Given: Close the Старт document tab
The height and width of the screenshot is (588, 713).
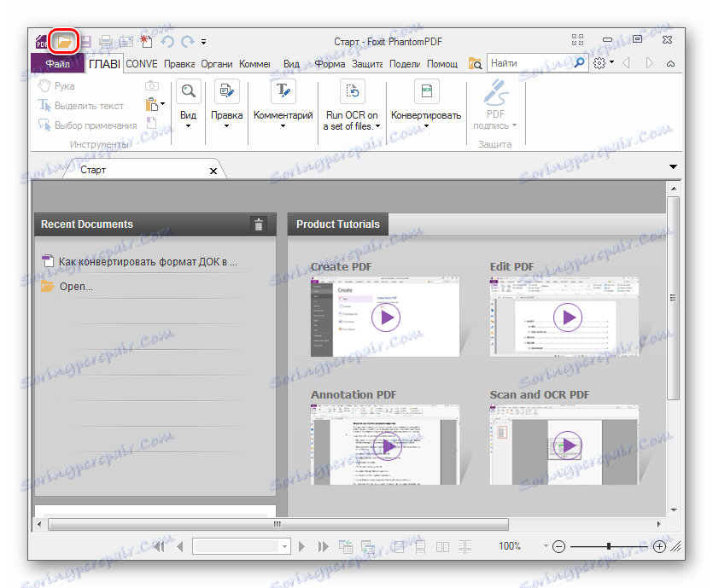Looking at the screenshot, I should pyautogui.click(x=213, y=171).
